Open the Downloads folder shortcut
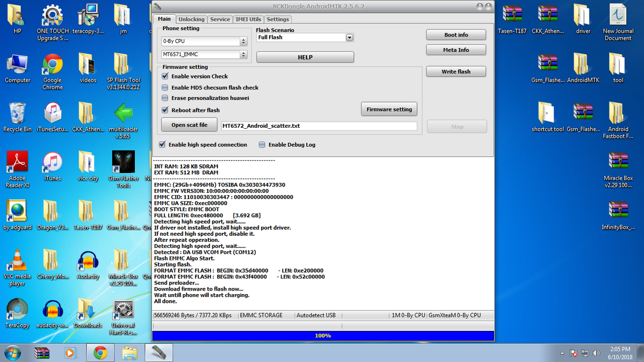This screenshot has width=644, height=362. (88, 314)
